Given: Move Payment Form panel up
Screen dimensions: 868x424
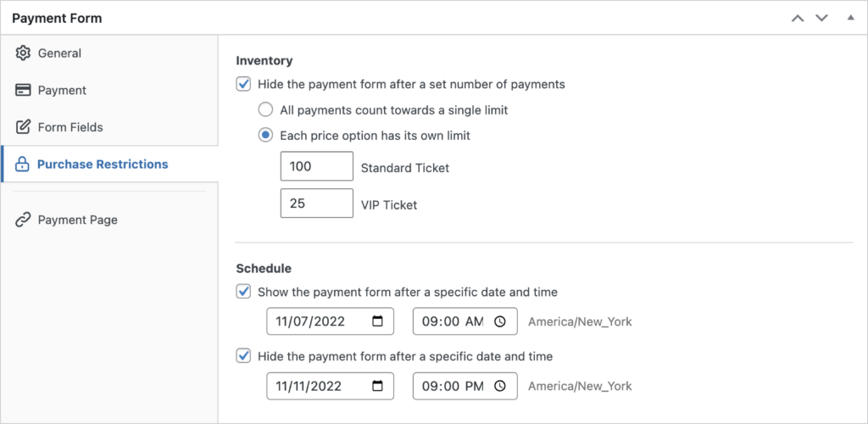Looking at the screenshot, I should point(797,18).
